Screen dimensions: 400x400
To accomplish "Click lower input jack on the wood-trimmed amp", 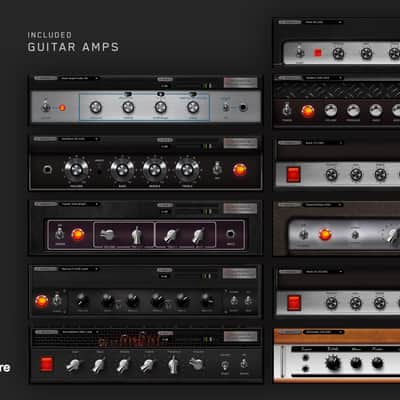I will coord(306,369).
